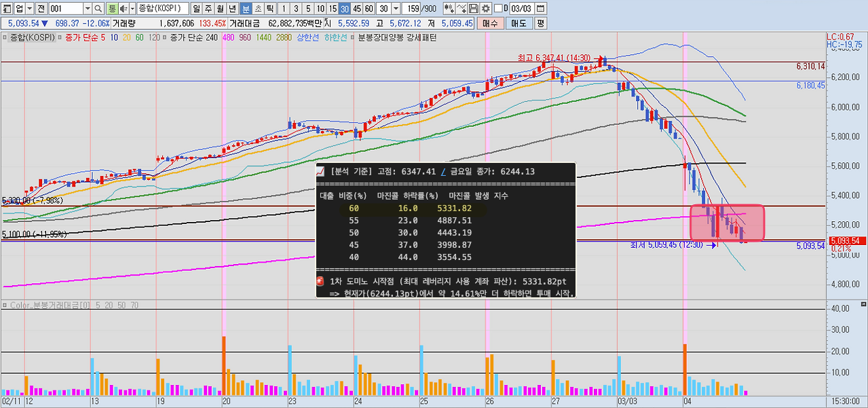Switch chart to 월 monthly period
The height and width of the screenshot is (408, 868).
[221, 9]
